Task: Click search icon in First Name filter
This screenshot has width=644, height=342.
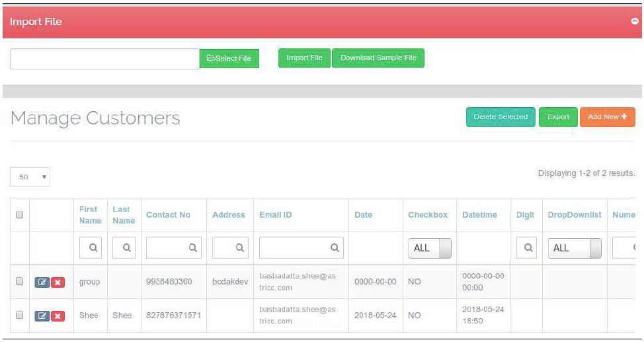Action: [x=93, y=248]
